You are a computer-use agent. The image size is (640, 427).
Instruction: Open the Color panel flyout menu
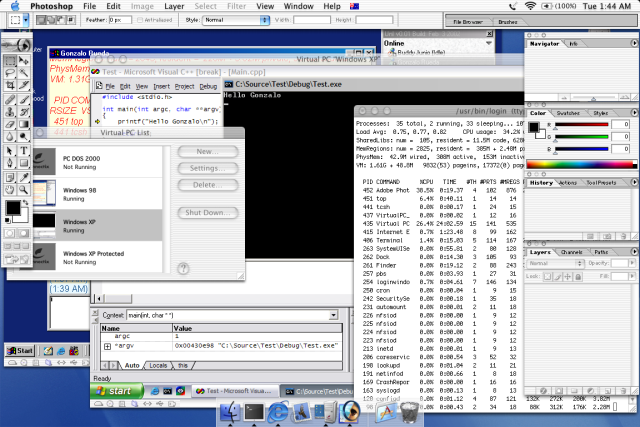(x=634, y=112)
